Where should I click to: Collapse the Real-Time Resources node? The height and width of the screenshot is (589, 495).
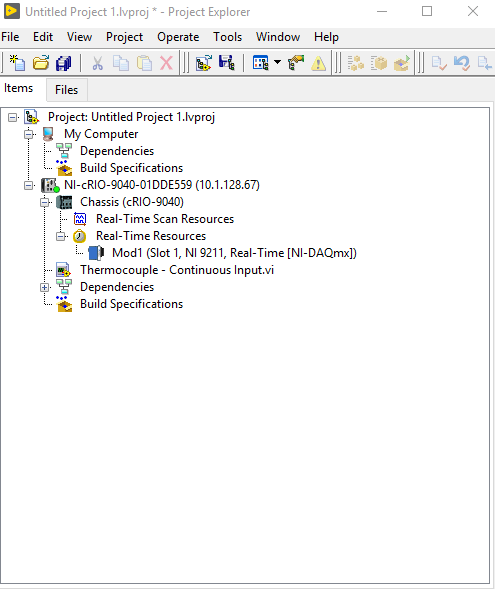pos(60,236)
